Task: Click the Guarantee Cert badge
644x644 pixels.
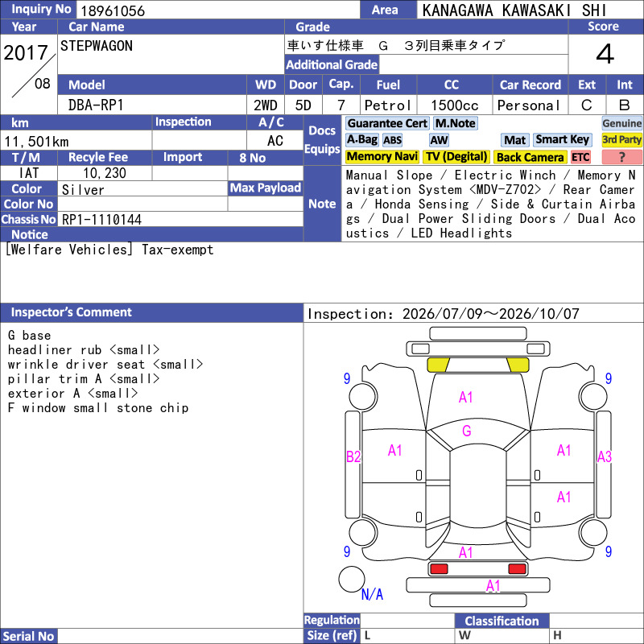Action: (x=387, y=123)
